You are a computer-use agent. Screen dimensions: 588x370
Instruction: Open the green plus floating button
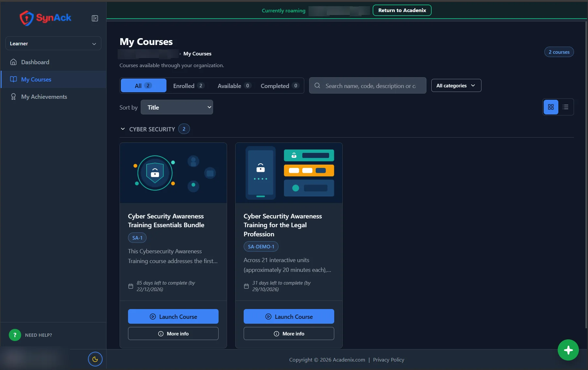pyautogui.click(x=568, y=350)
